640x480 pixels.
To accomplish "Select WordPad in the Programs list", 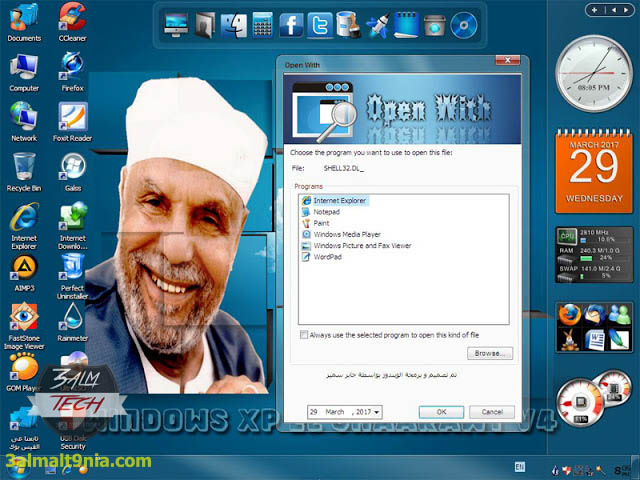I will 322,257.
